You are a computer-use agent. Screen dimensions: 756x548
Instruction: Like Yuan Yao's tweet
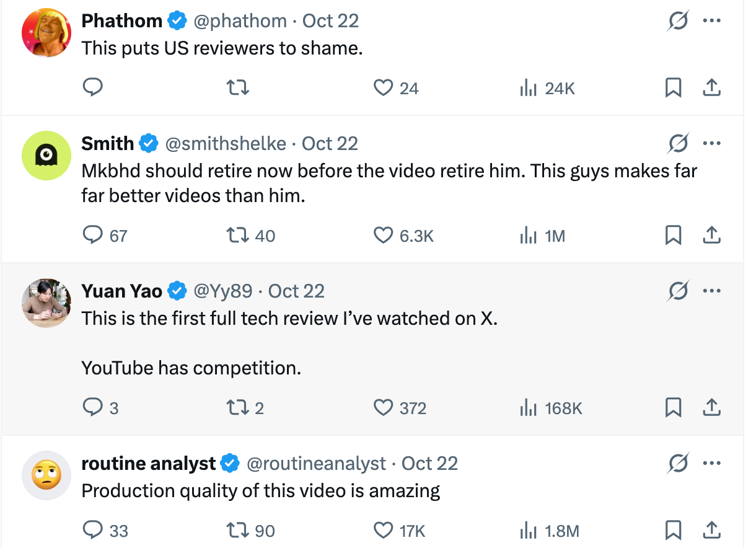tap(400, 408)
